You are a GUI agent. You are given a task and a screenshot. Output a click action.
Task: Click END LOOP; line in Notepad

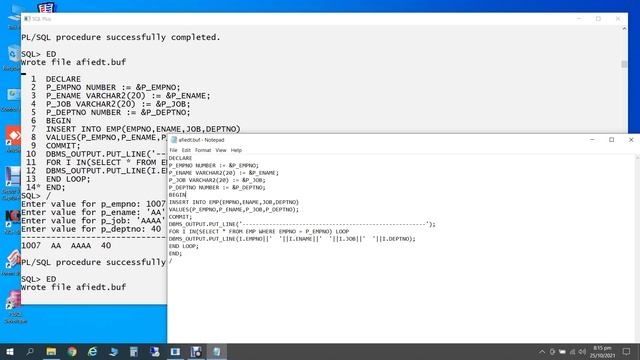click(184, 246)
